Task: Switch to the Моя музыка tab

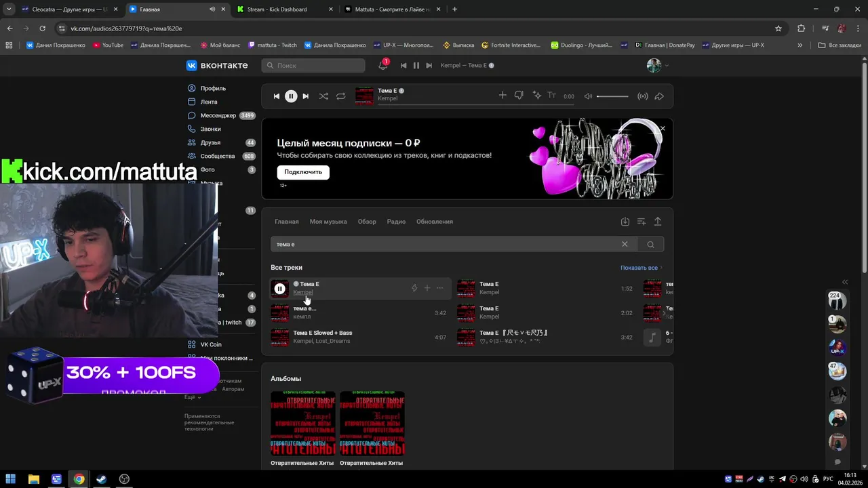Action: coord(328,222)
